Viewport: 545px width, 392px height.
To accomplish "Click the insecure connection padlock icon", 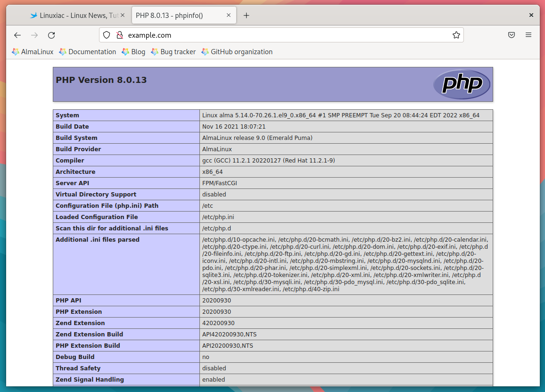I will 120,35.
